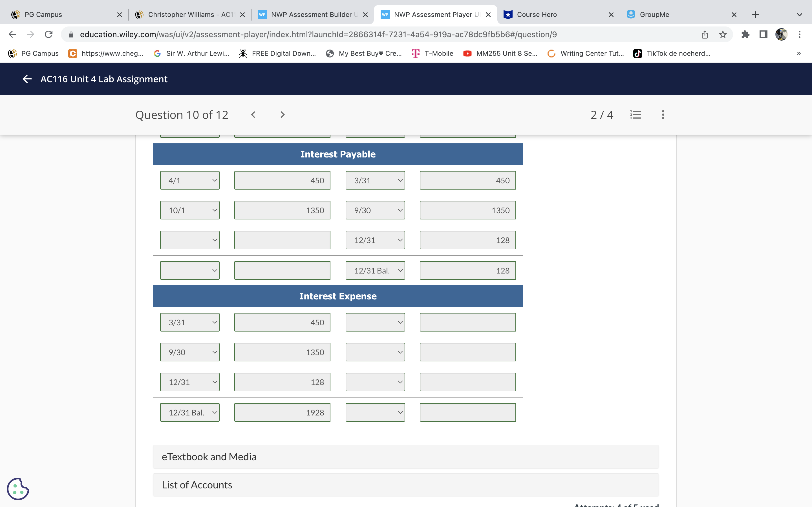Viewport: 812px width, 507px height.
Task: Toggle the browser side panel icon
Action: pos(763,35)
